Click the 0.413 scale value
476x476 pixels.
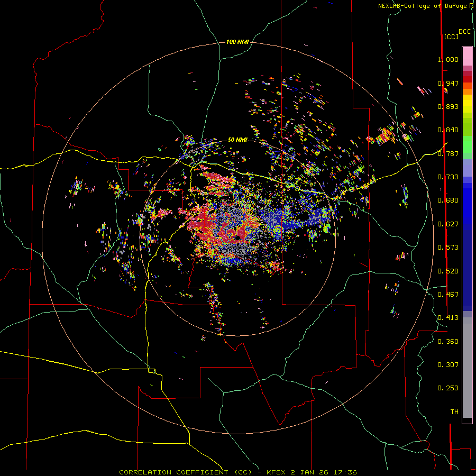448,318
